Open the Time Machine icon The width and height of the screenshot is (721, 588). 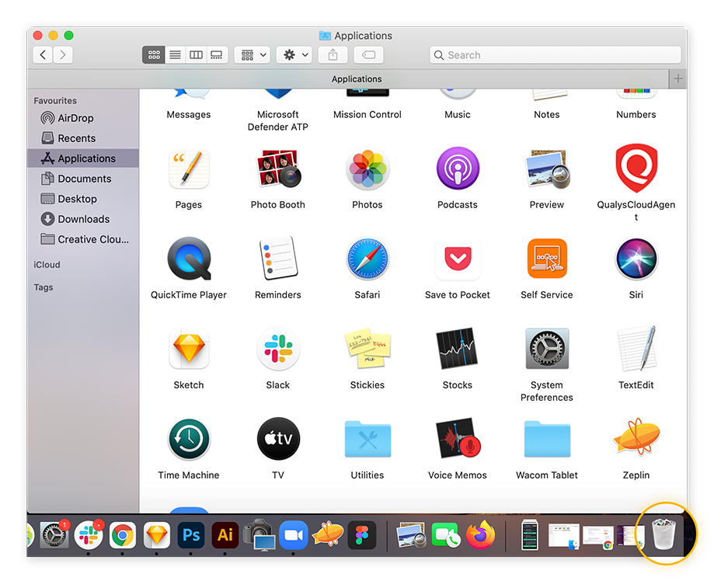click(188, 439)
